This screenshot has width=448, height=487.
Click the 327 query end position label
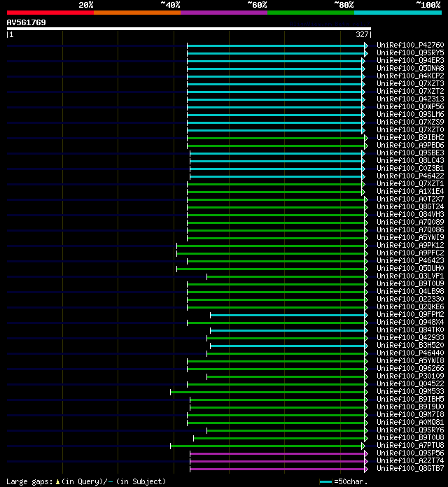tap(362, 34)
